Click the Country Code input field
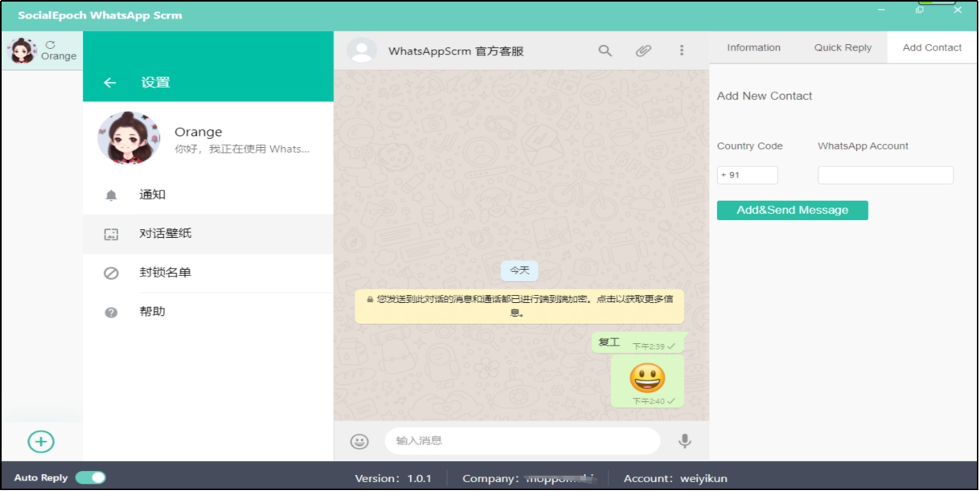 coord(748,175)
